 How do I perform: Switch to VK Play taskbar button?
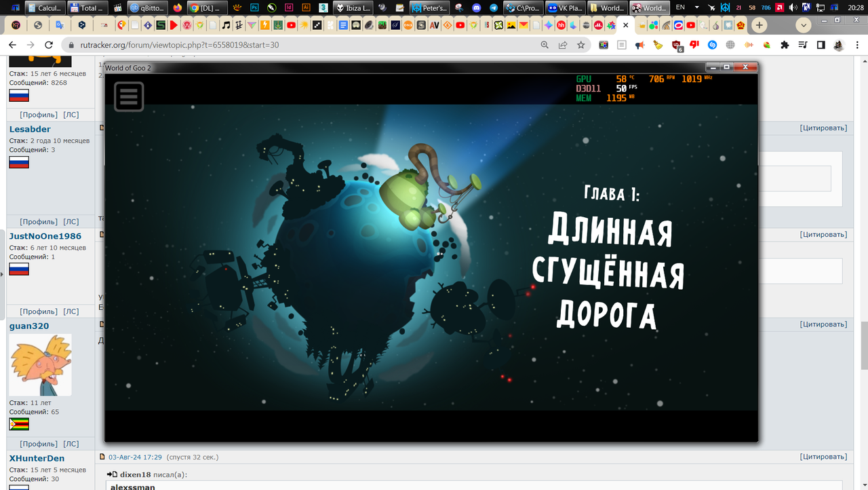[566, 8]
